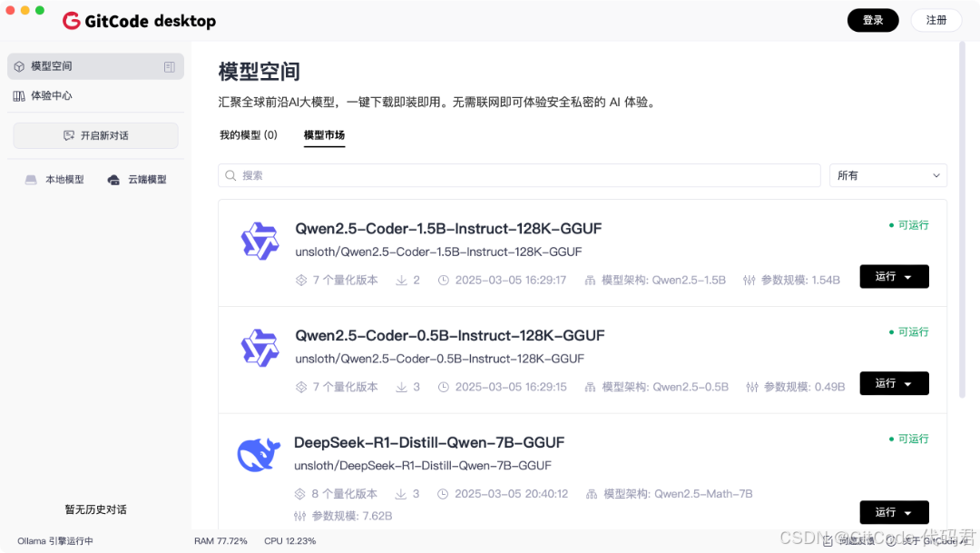Open 模型空间 in sidebar
This screenshot has height=553, width=980.
tap(95, 66)
